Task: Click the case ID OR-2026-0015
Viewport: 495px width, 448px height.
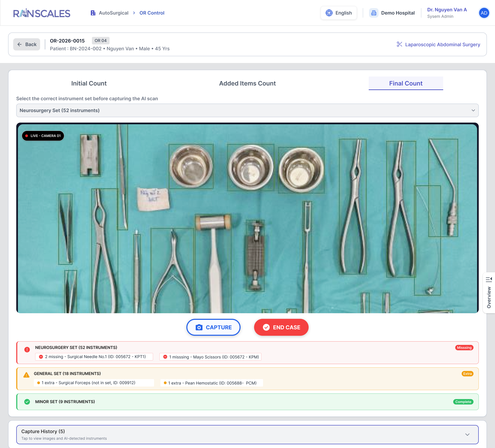Action: (x=67, y=41)
